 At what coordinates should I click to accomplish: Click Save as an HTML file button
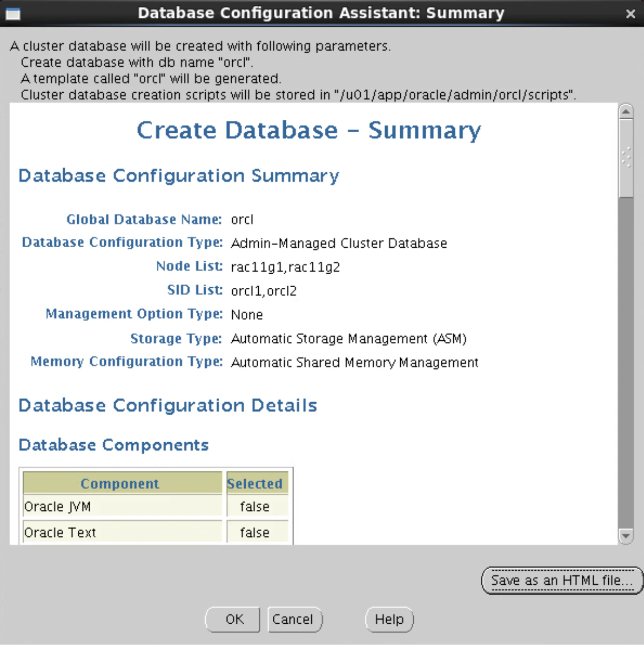[x=562, y=580]
